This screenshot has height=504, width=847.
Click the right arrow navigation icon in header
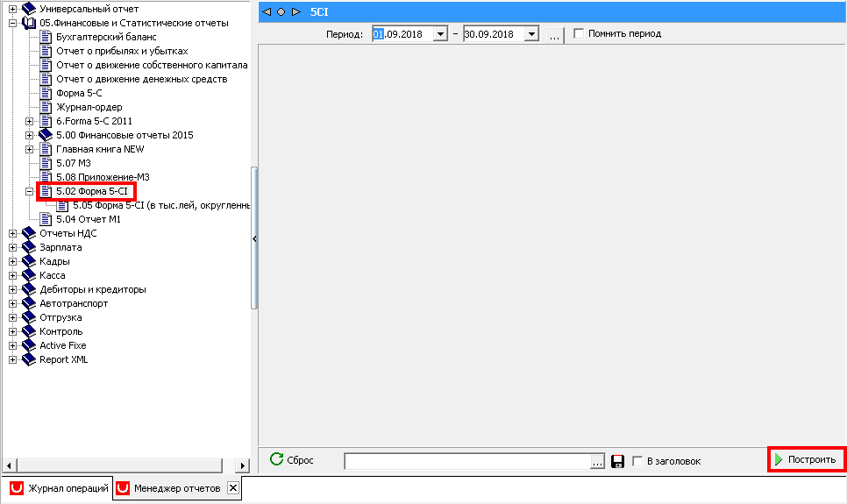[x=296, y=12]
